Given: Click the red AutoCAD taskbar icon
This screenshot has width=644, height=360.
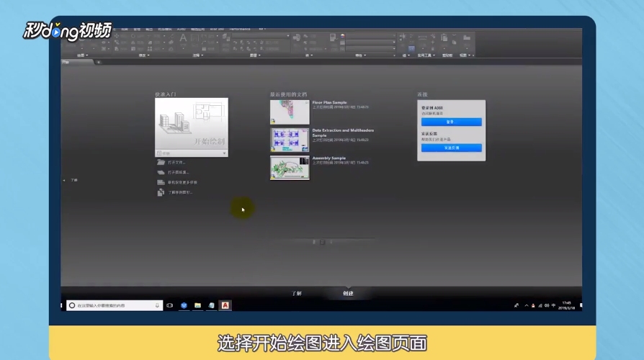Looking at the screenshot, I should [x=225, y=305].
